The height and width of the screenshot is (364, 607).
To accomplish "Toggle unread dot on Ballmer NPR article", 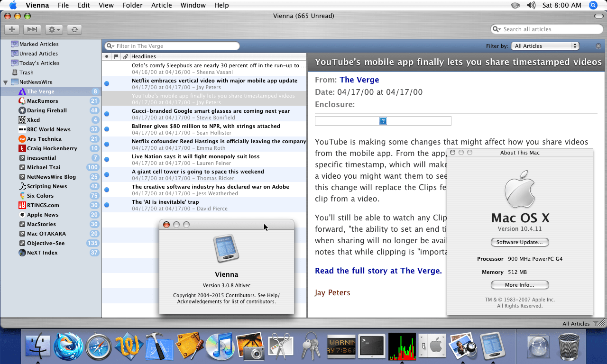I will click(107, 129).
